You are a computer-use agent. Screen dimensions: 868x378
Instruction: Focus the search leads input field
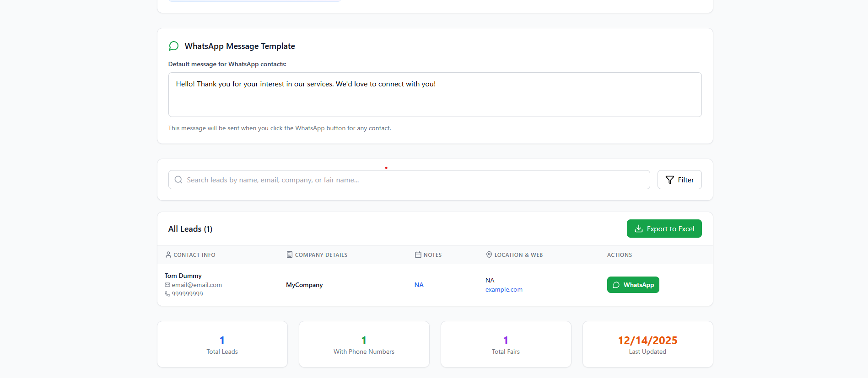(x=409, y=180)
